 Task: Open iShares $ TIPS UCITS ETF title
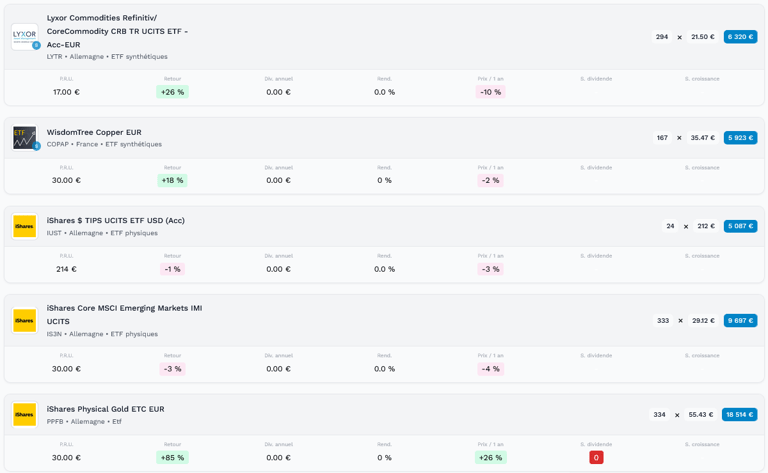point(115,220)
